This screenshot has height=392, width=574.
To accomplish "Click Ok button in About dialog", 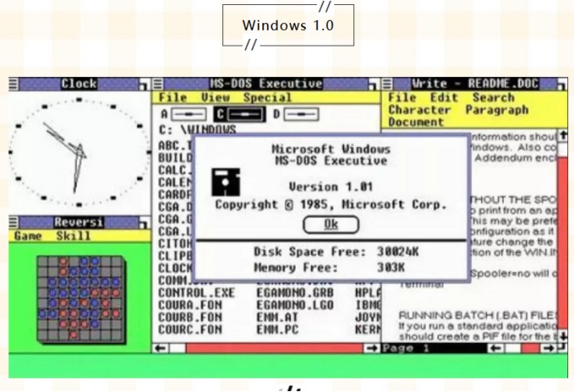I will [331, 225].
